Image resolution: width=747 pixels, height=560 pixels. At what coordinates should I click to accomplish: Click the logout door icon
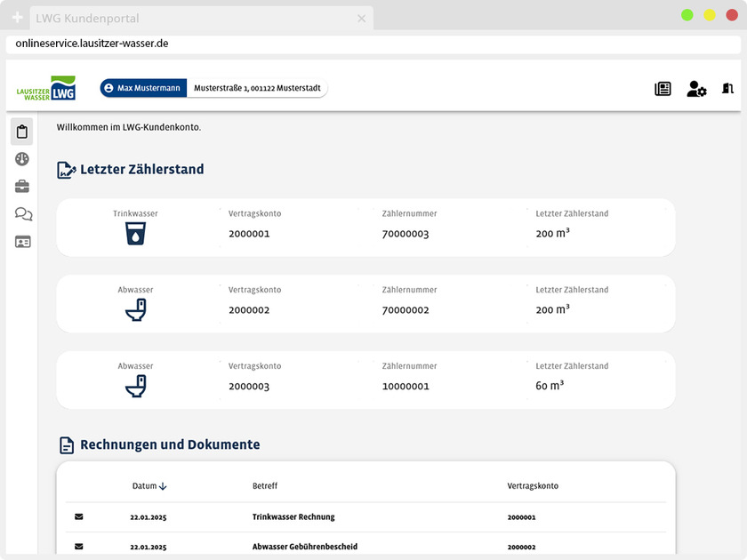[727, 89]
